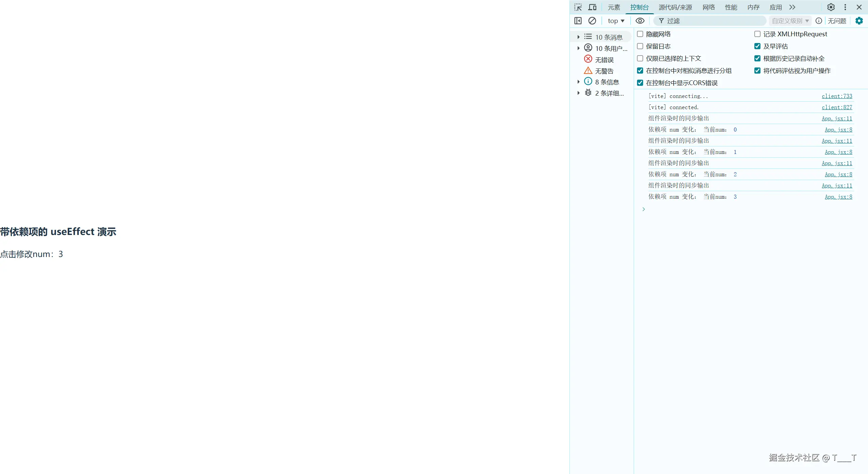The height and width of the screenshot is (474, 868).
Task: Check the 隐藏网络 option
Action: [640, 34]
